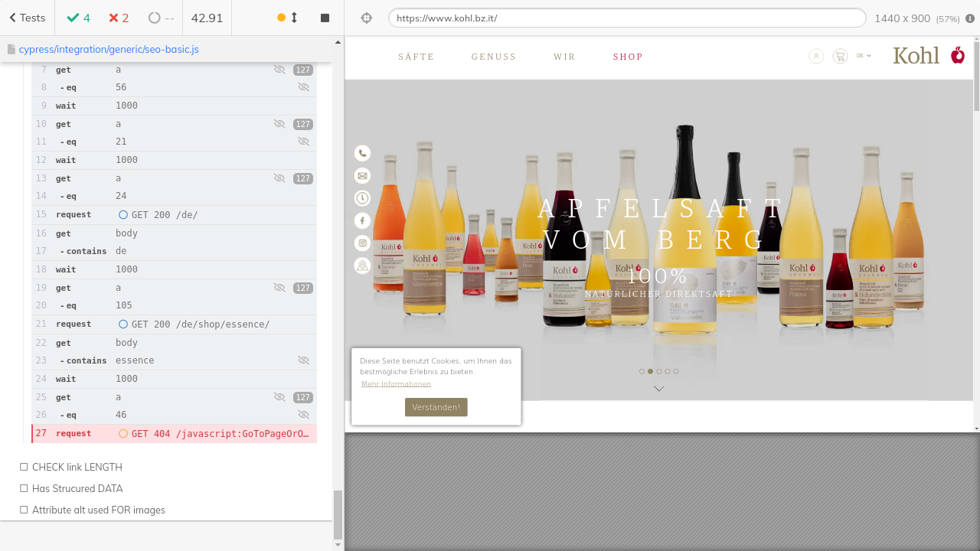Click the phone contact icon
980x551 pixels.
click(362, 153)
